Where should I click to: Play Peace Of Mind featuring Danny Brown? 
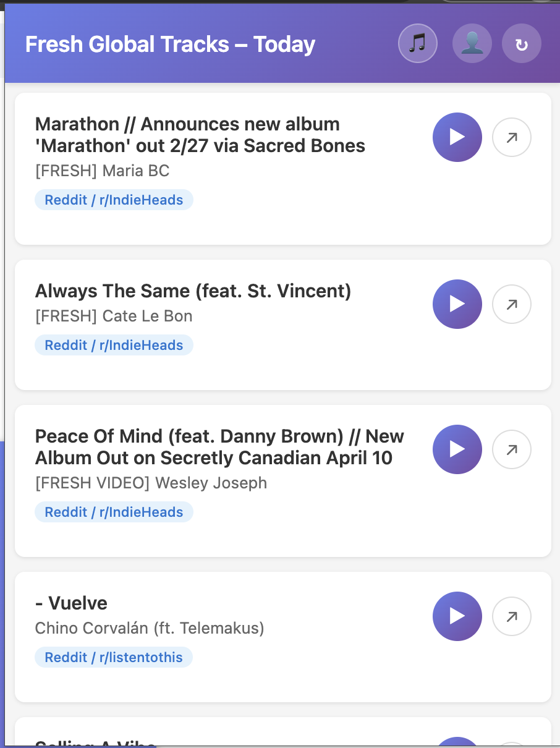point(457,449)
